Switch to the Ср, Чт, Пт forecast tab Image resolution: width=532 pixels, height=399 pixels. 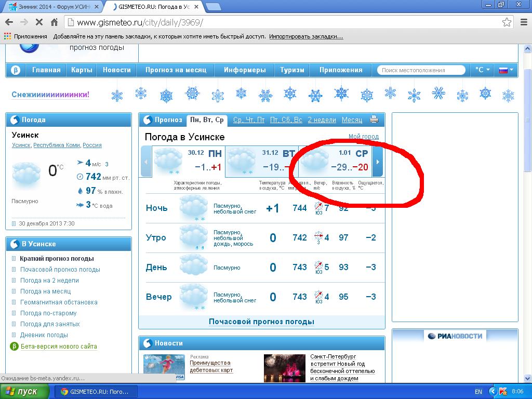(x=249, y=119)
